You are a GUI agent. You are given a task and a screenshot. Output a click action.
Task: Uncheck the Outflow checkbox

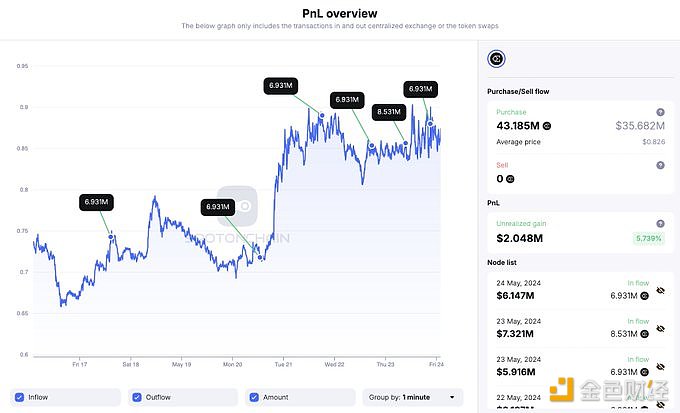coord(138,397)
